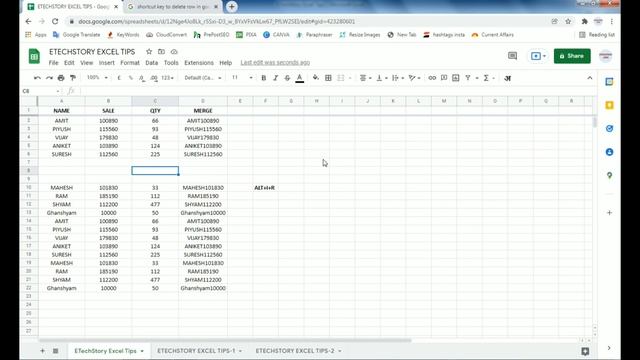Insert a comment from toolbar
The image size is (640, 360).
pos(444,78)
